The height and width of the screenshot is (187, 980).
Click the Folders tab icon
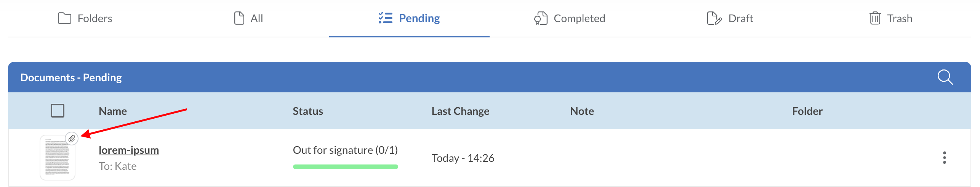point(64,18)
